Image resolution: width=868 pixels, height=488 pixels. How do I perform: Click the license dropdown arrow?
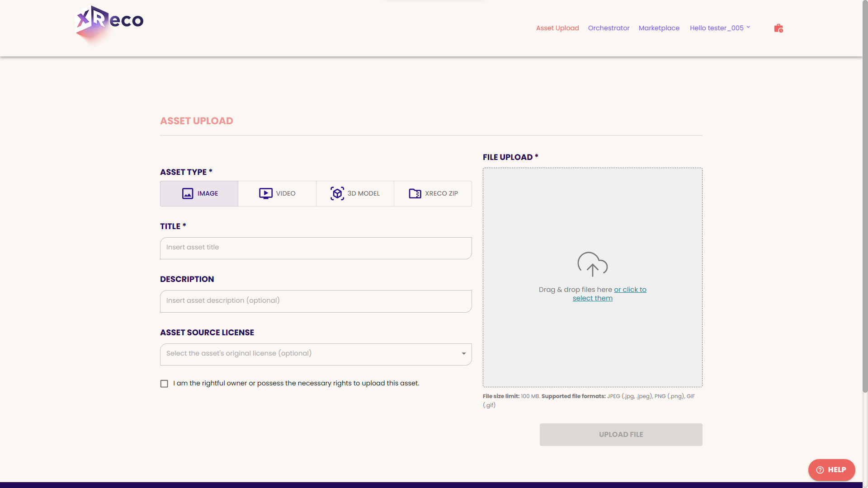(463, 354)
